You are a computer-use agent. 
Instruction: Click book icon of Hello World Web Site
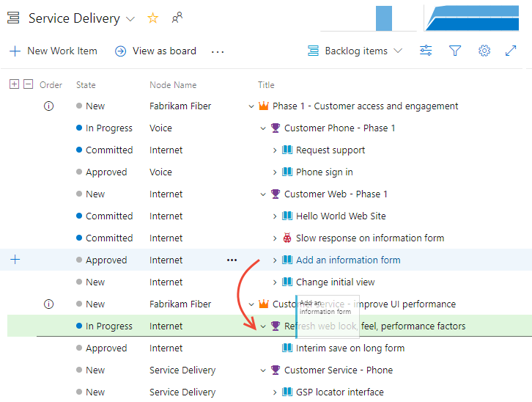(287, 216)
